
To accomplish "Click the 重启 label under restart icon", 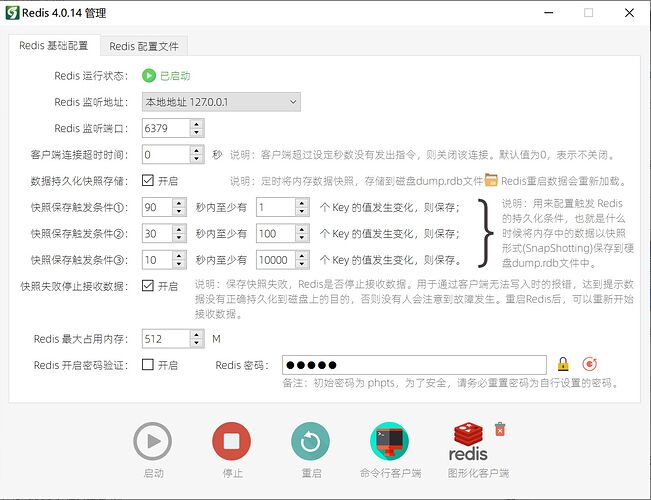I will pyautogui.click(x=311, y=473).
